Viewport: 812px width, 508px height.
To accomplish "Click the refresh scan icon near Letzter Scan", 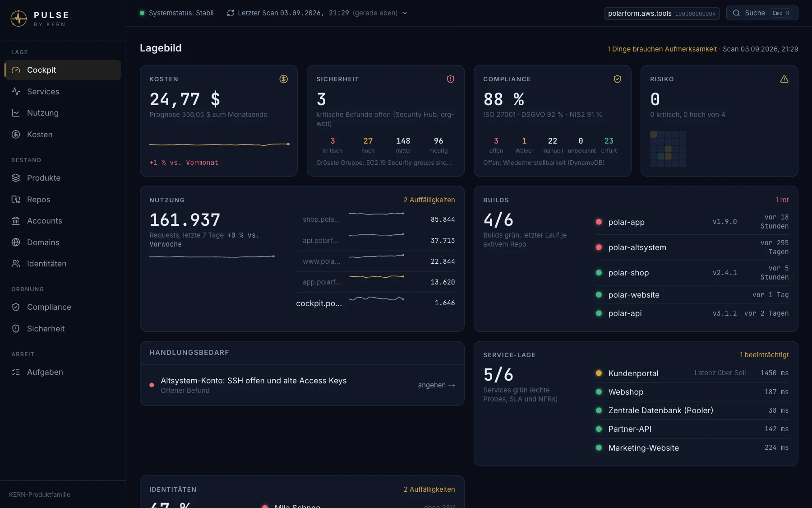I will (x=231, y=13).
